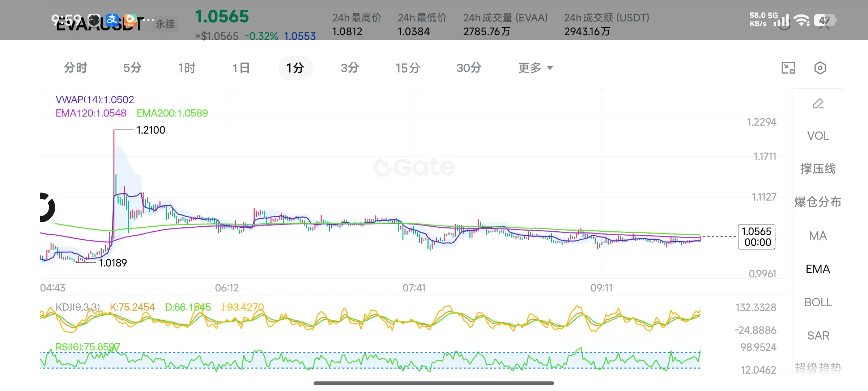Tap the current price label 1.0565

(x=757, y=237)
